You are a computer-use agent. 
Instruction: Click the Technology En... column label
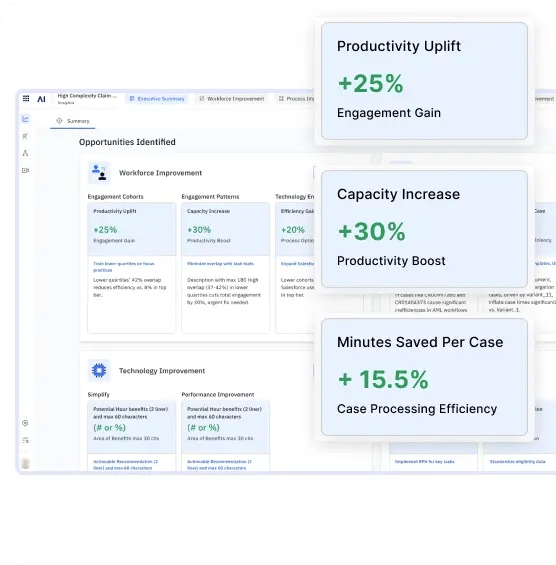pos(295,197)
